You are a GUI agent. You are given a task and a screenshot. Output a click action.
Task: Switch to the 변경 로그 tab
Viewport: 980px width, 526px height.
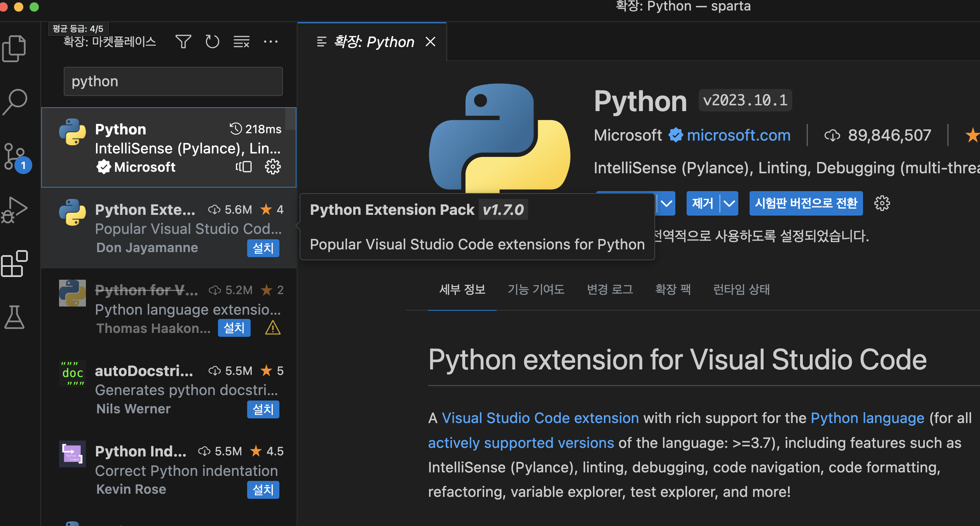[x=610, y=289]
